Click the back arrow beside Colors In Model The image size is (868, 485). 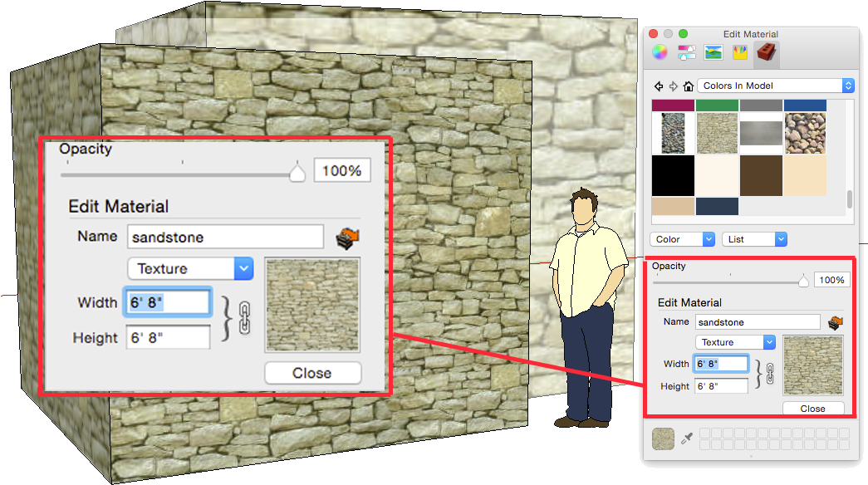[659, 86]
